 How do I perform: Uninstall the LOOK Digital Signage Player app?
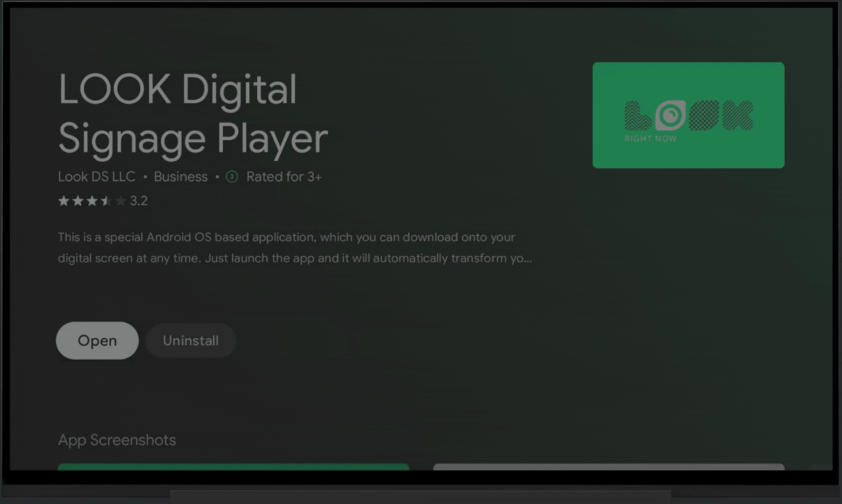191,340
